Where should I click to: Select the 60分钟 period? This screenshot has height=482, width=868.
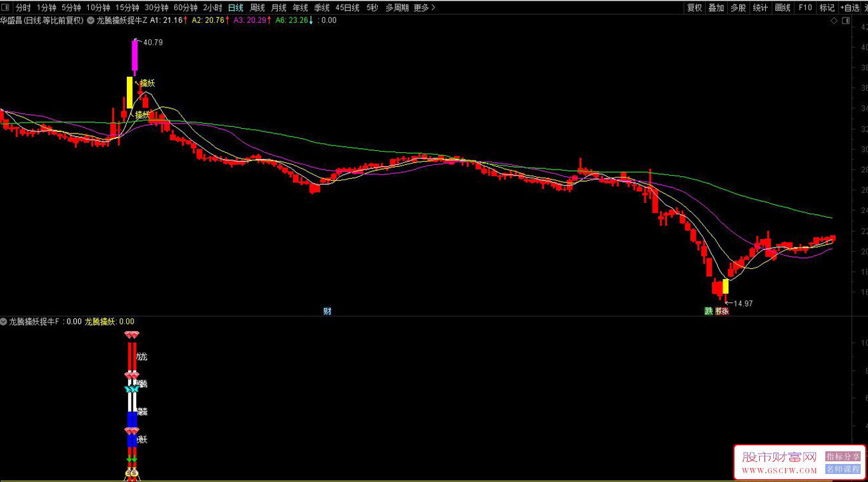click(x=186, y=8)
